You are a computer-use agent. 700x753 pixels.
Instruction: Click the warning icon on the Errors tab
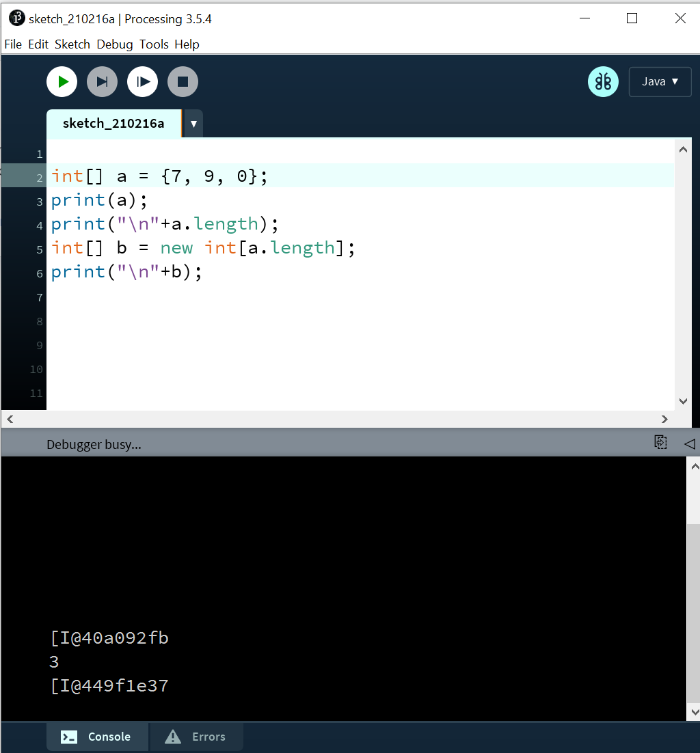coord(171,737)
